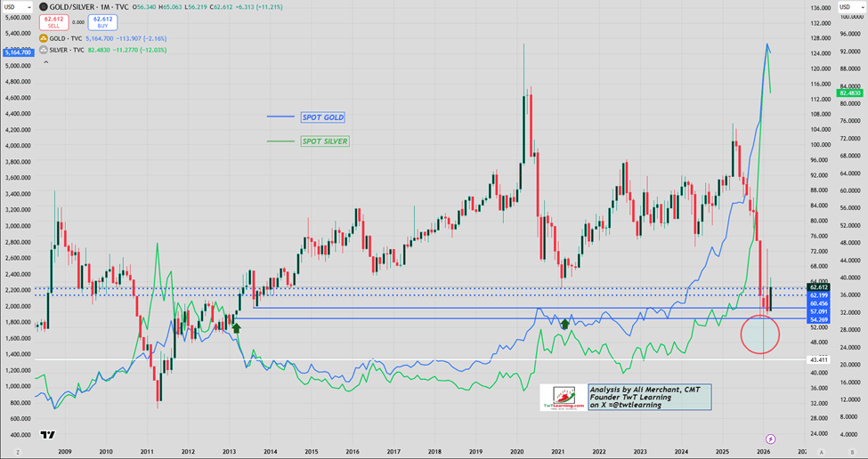Select the 60.456 horizontal line label

[x=819, y=303]
